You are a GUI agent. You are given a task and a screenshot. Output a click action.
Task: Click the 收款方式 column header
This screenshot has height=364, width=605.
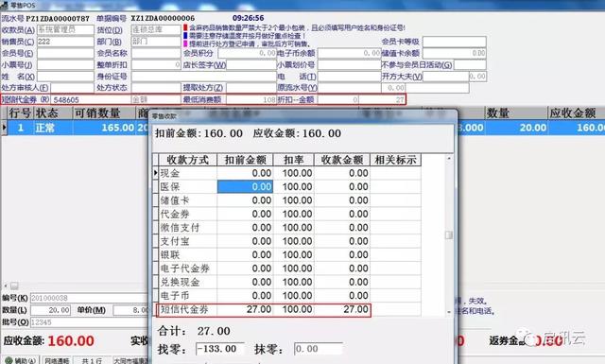click(188, 160)
